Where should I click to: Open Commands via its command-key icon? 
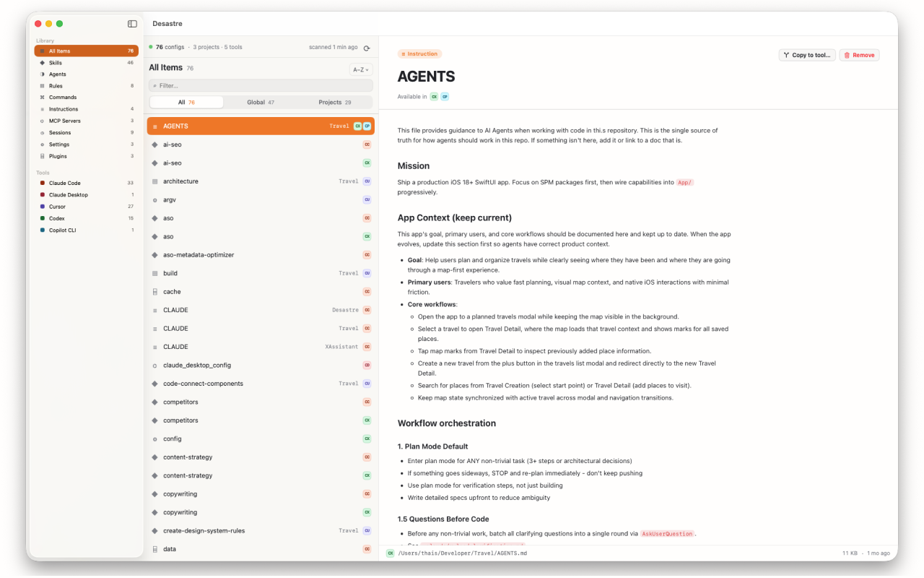42,98
